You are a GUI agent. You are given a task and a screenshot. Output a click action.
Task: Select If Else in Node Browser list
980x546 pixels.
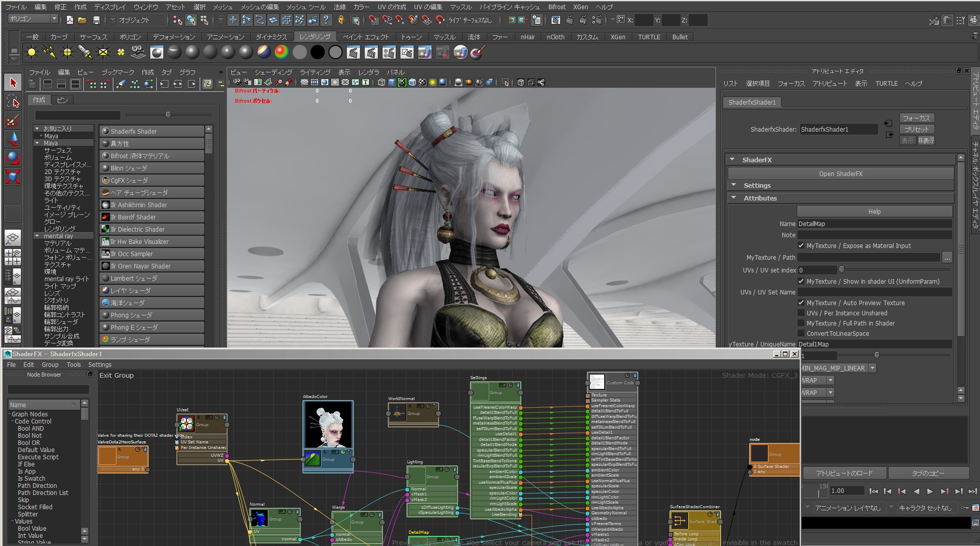tap(26, 464)
